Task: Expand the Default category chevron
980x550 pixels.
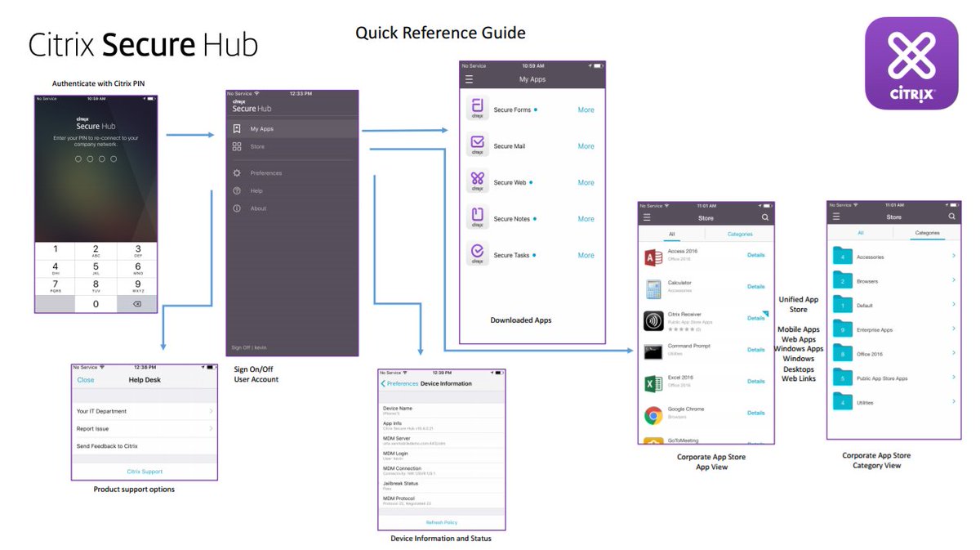Action: [953, 305]
